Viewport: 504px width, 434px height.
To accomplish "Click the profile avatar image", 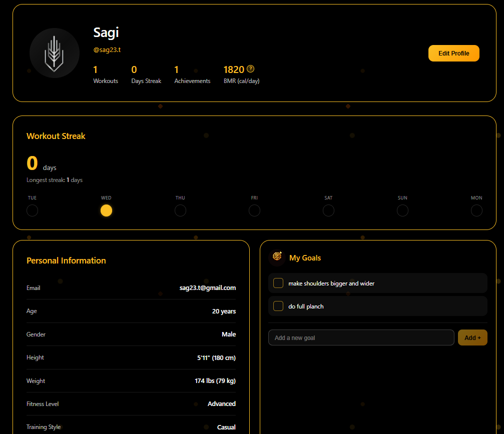I will pyautogui.click(x=55, y=53).
